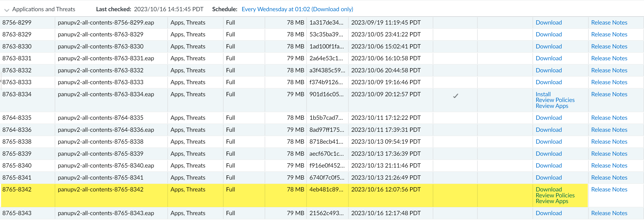Collapse the Applications and Threats section

tap(7, 10)
